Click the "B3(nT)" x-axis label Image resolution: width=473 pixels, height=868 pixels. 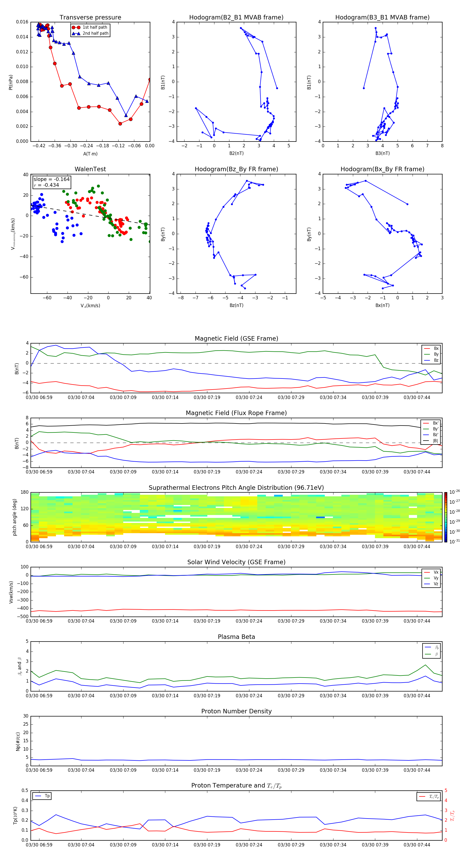(x=382, y=153)
